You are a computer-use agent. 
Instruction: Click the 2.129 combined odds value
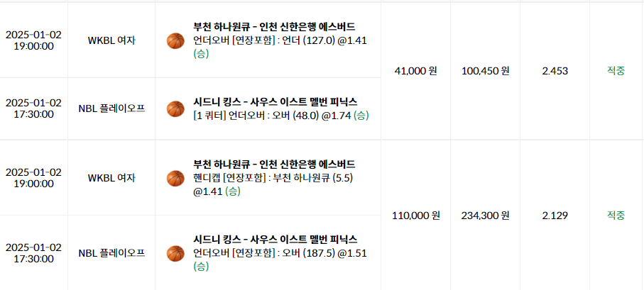click(x=555, y=216)
